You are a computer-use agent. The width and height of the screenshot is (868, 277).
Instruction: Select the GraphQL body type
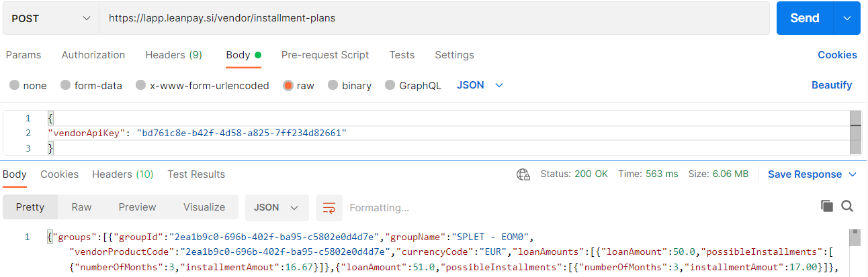coord(413,85)
